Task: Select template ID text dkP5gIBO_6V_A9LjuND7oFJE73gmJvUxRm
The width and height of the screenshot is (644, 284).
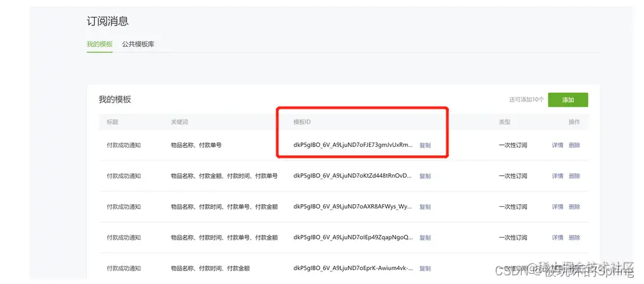Action: coord(353,145)
